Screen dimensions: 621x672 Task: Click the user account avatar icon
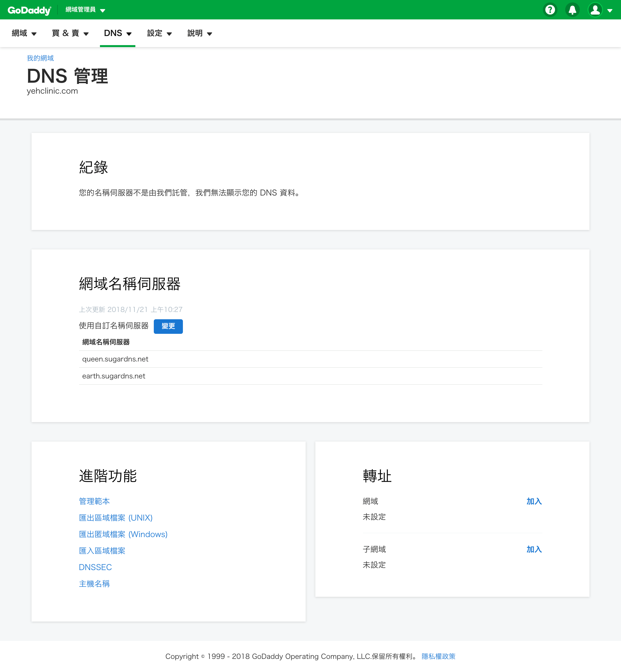point(595,10)
